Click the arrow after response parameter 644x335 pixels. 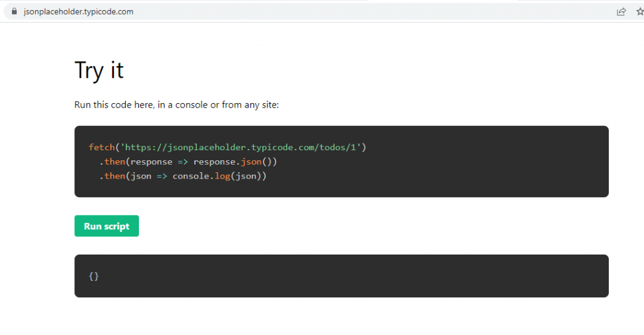183,162
